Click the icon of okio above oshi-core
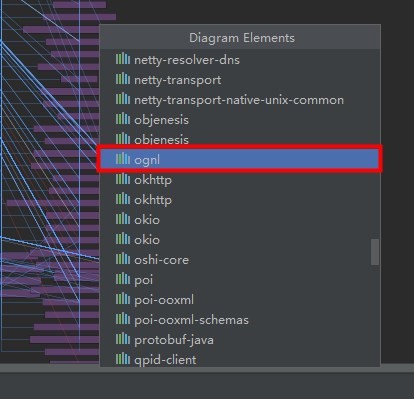The image size is (414, 399). click(x=123, y=239)
